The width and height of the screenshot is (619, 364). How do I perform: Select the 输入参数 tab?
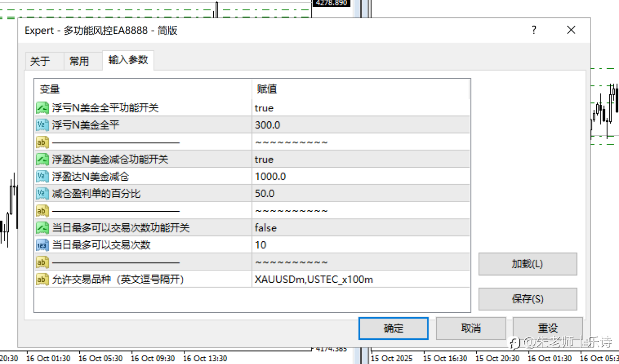[128, 60]
